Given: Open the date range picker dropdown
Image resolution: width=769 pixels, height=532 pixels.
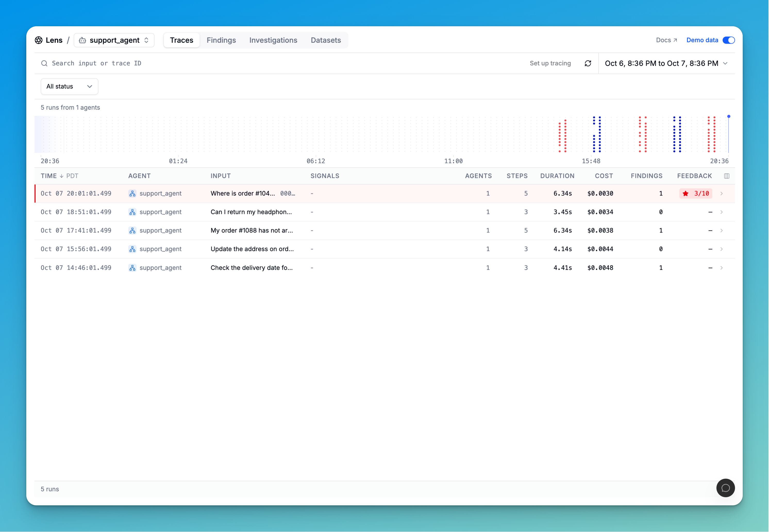Looking at the screenshot, I should pos(666,63).
